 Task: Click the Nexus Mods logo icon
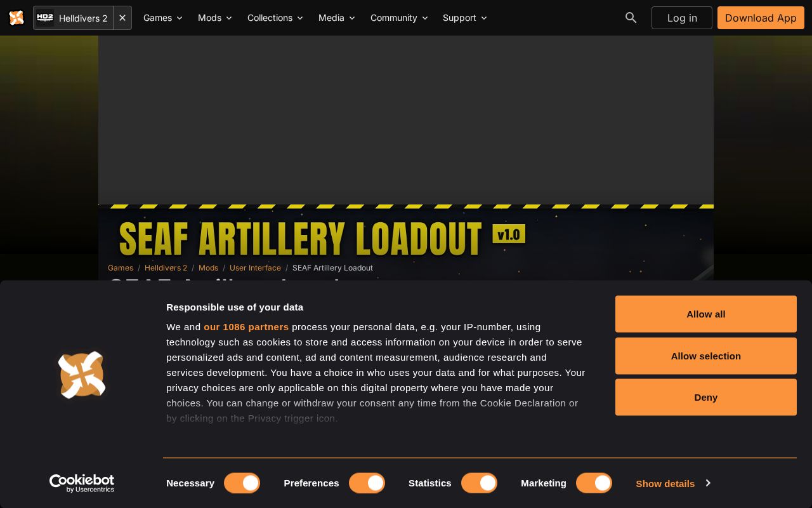16,18
